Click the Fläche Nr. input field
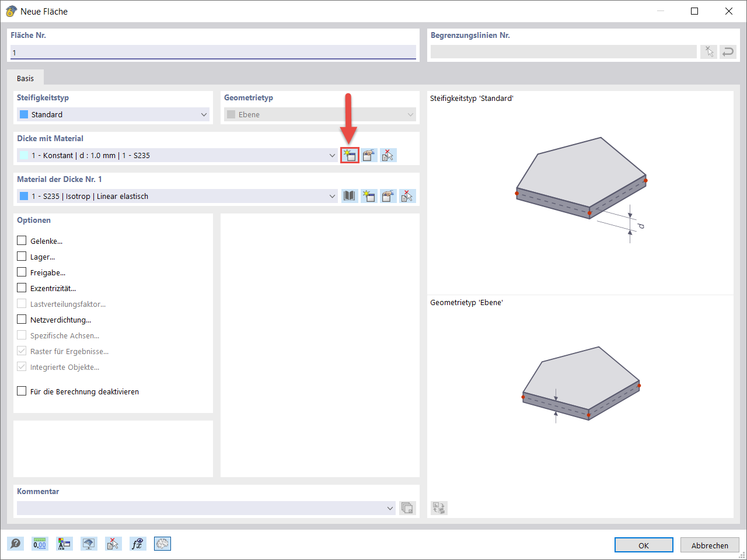The height and width of the screenshot is (560, 747). coord(213,52)
